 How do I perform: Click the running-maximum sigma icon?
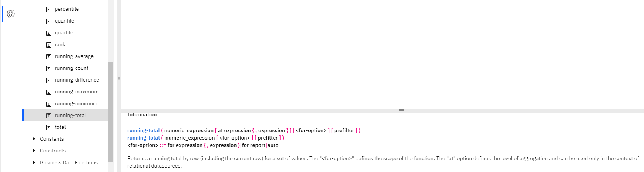[x=49, y=92]
